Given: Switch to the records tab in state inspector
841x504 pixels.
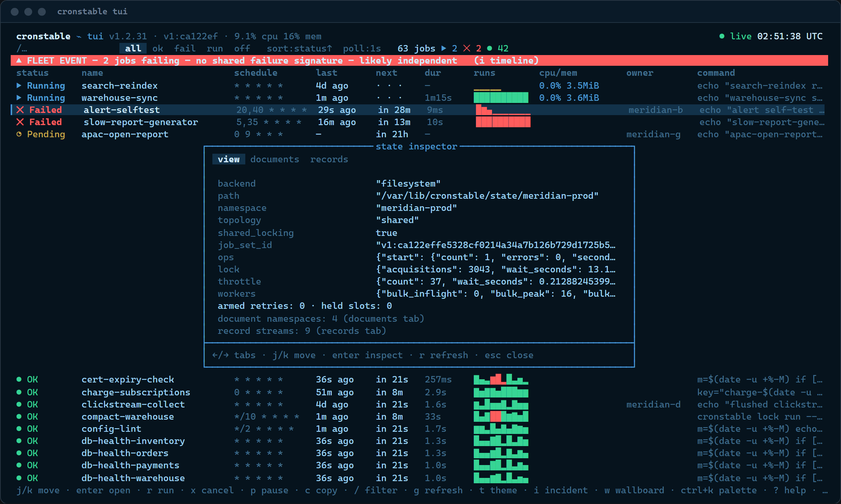Looking at the screenshot, I should coord(329,159).
